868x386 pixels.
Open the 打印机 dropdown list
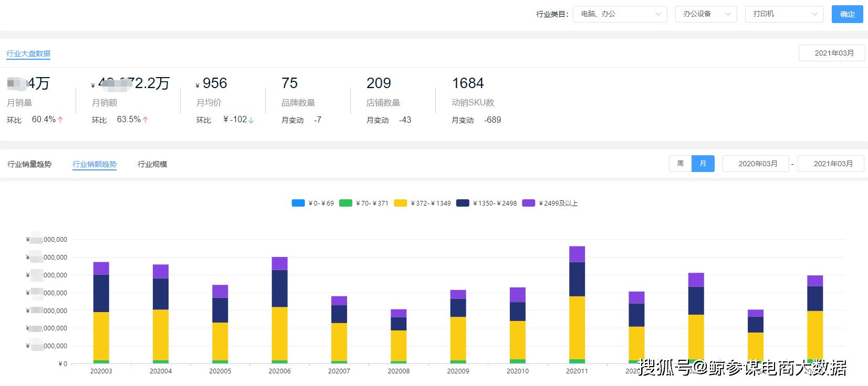(785, 14)
